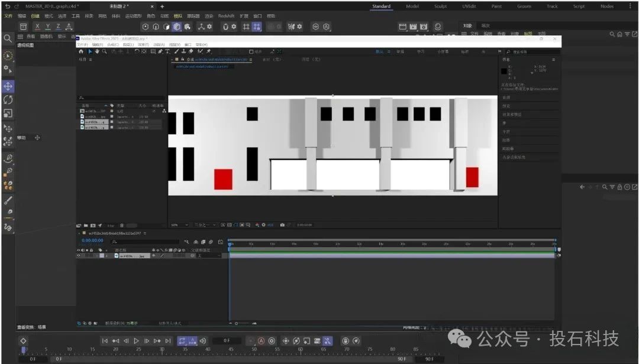This screenshot has width=639, height=364.
Task: Open the viewer resolution dropdown
Action: pyautogui.click(x=205, y=225)
